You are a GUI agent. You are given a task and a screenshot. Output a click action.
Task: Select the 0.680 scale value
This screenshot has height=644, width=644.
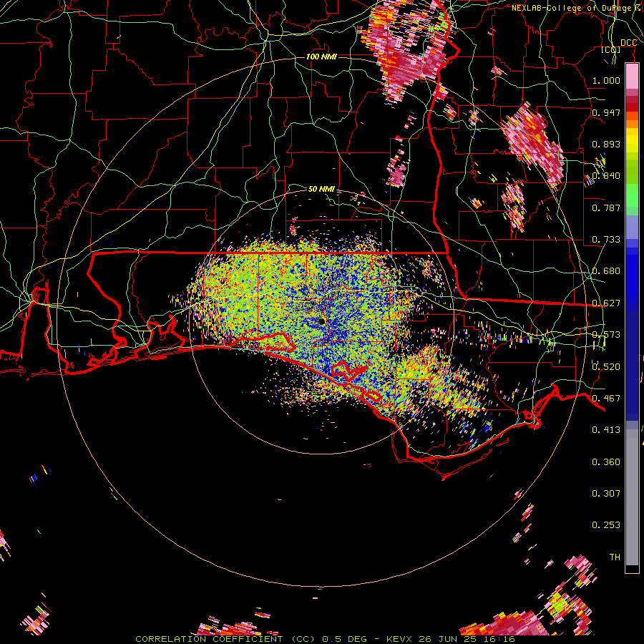(606, 271)
